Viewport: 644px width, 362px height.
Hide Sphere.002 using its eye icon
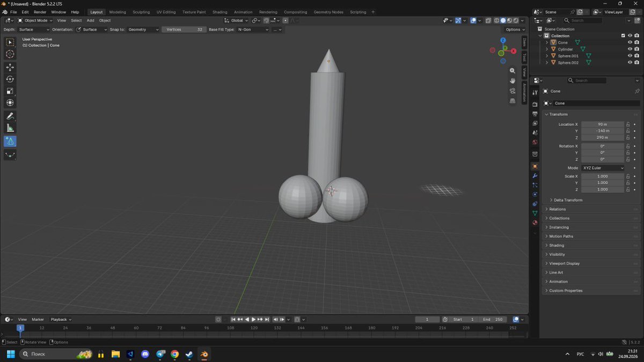tap(630, 62)
